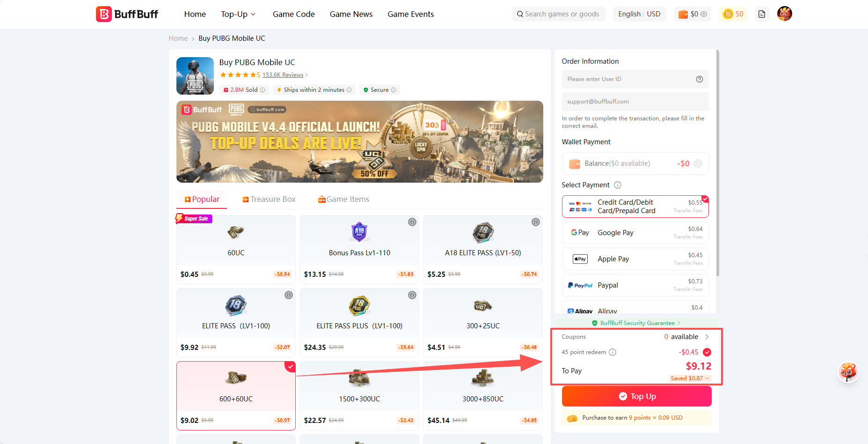Open the user avatar profile menu

(784, 14)
